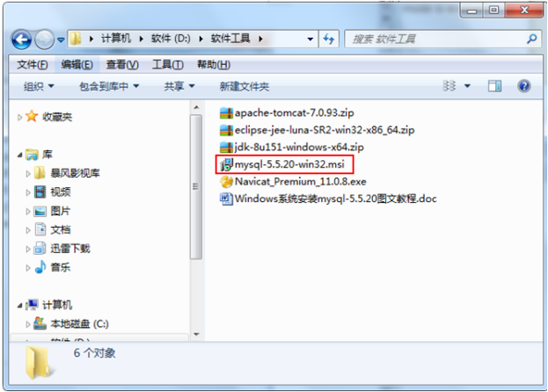Select the Windows mysql tutorial .doc file
This screenshot has height=392, width=548.
click(328, 199)
